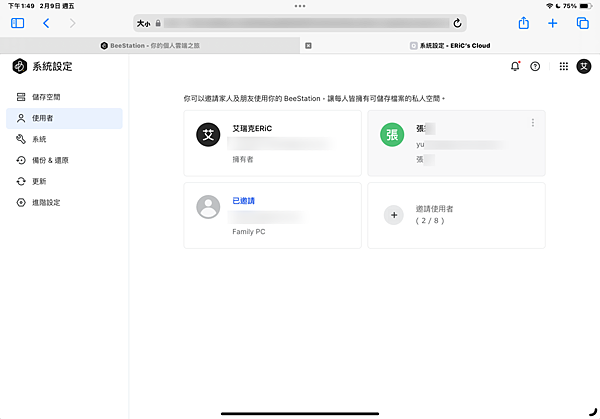Click the 系統設定 title

point(52,67)
